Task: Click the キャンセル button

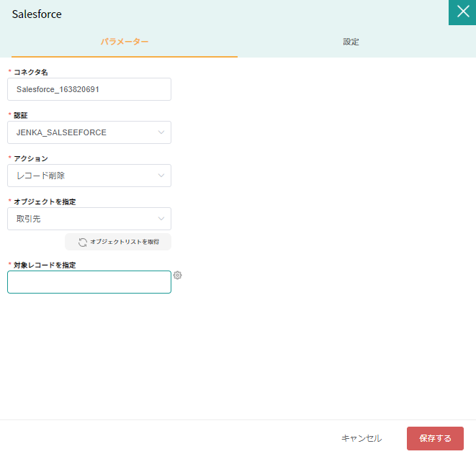Action: coord(362,438)
